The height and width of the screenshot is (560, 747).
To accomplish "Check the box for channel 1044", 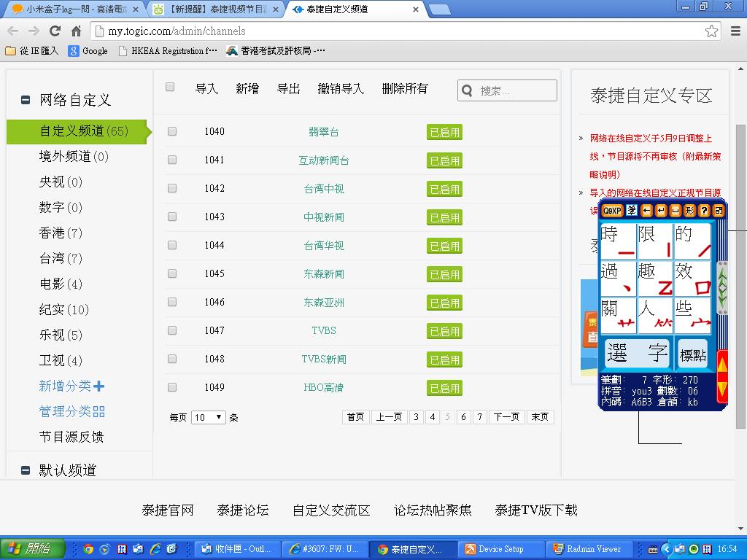I will (172, 245).
